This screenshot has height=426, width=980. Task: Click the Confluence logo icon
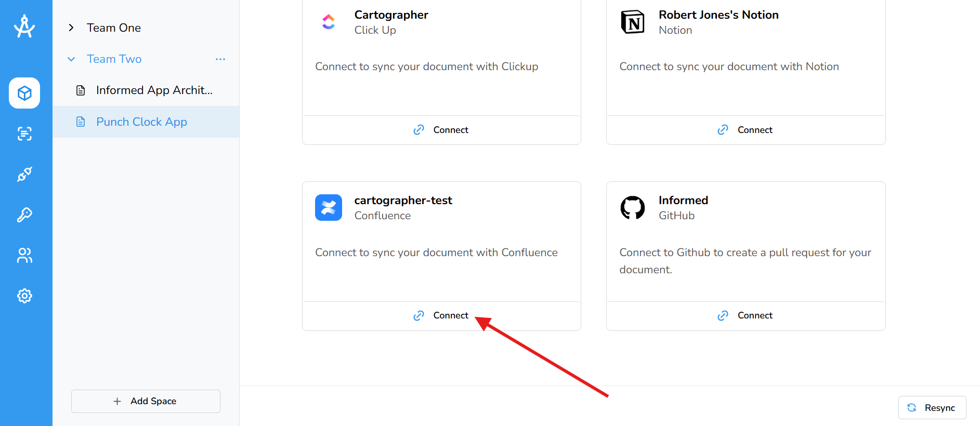[329, 207]
